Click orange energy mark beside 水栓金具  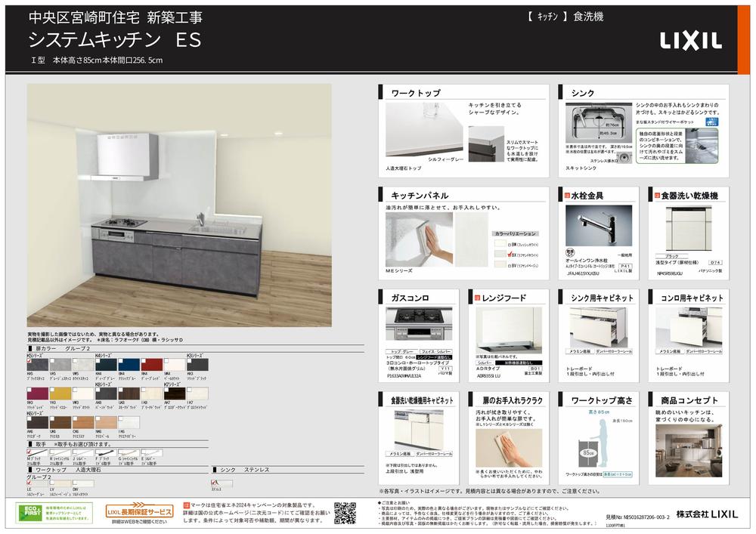pos(567,196)
